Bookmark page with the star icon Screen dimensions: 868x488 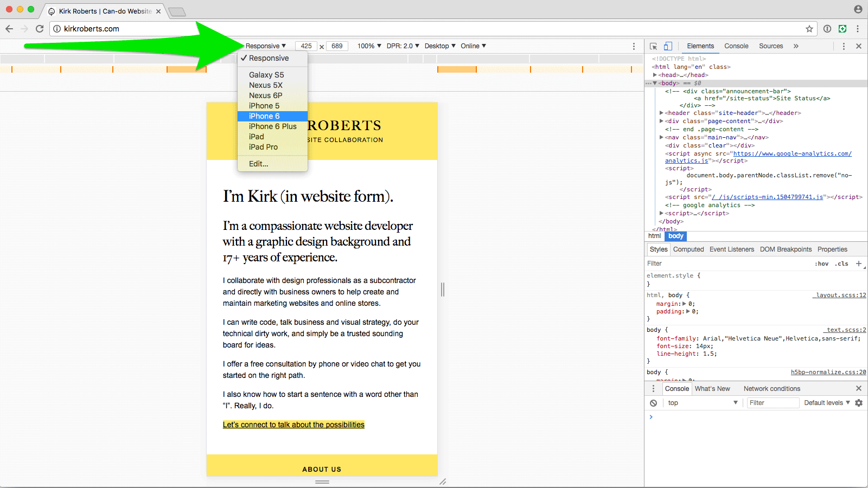[x=809, y=29]
